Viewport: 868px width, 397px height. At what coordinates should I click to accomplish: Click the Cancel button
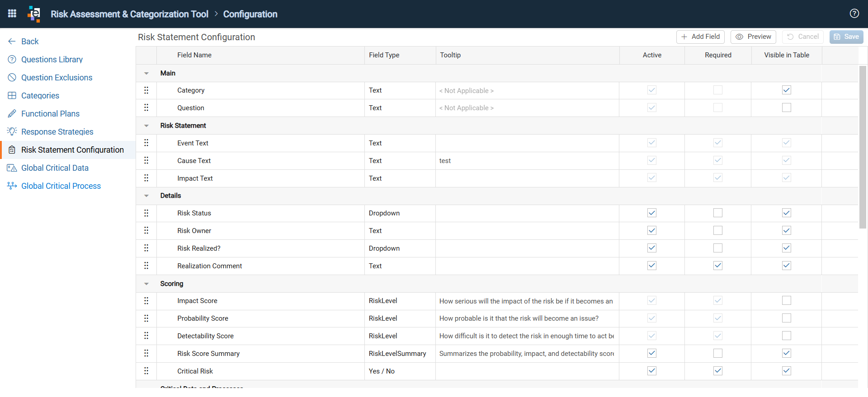802,37
